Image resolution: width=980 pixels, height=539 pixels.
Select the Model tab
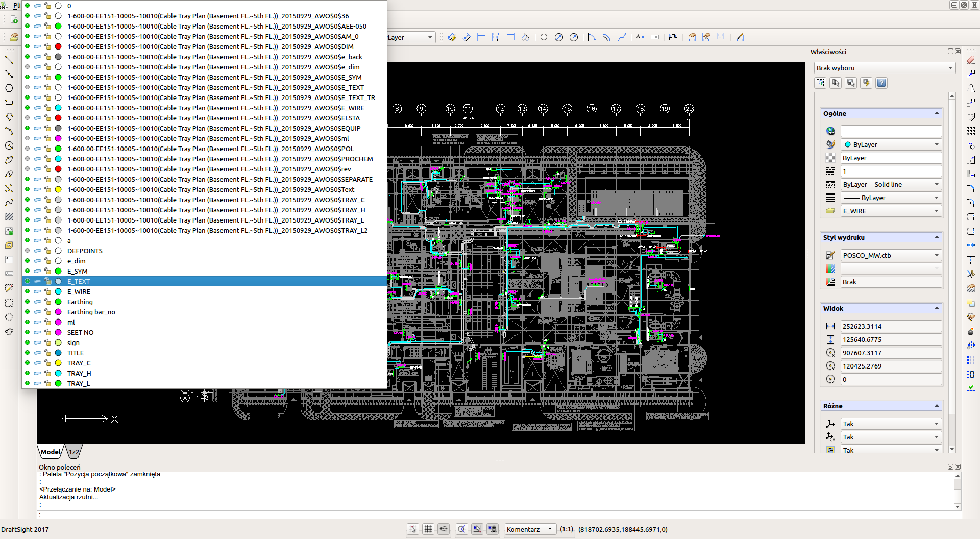[x=51, y=452]
